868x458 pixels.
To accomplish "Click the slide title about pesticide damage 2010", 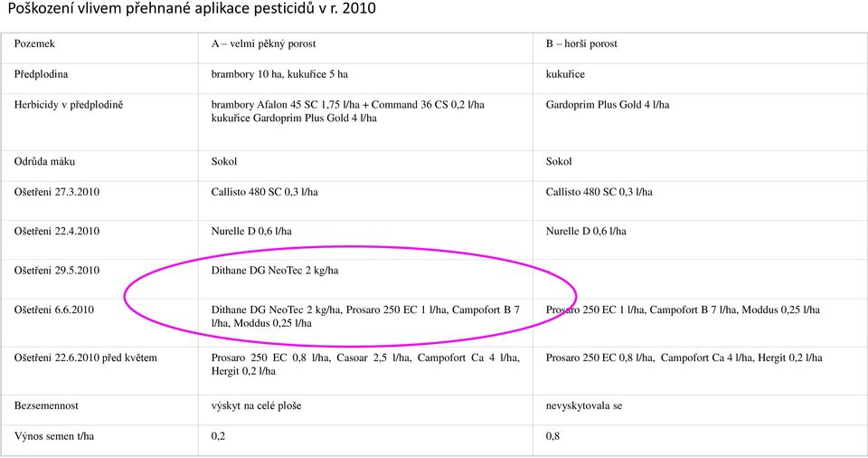I will 192,9.
